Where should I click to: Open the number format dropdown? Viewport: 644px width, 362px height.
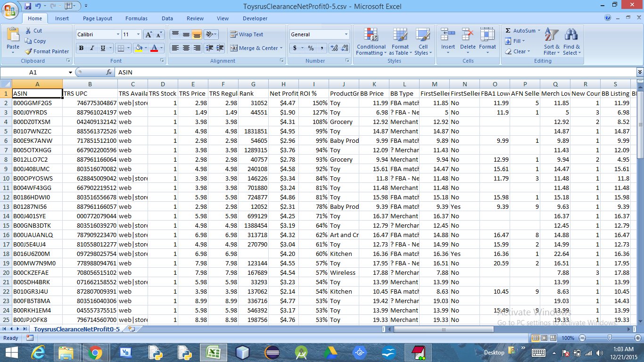point(346,34)
